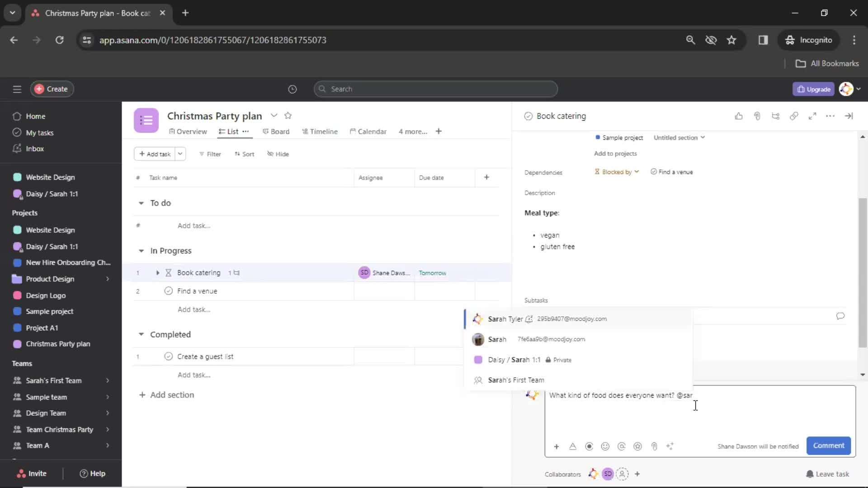Click the task completion circle icon for 'Find a venue'
The image size is (868, 488).
(x=168, y=291)
